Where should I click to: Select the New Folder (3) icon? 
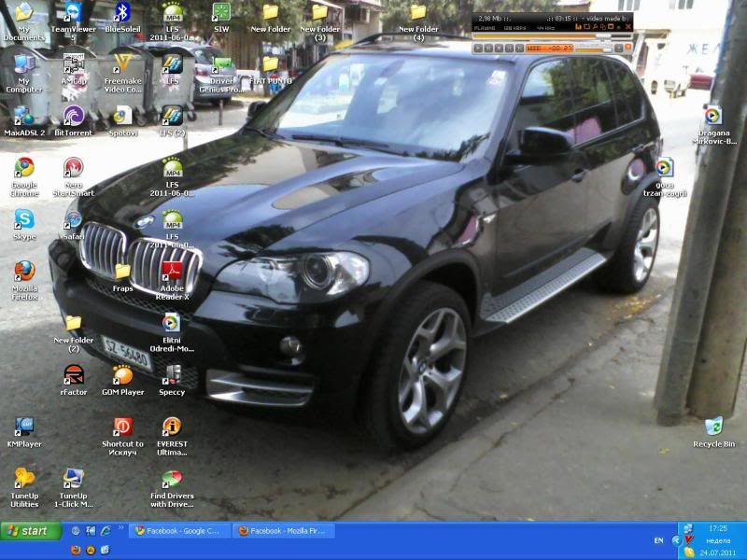[319, 21]
